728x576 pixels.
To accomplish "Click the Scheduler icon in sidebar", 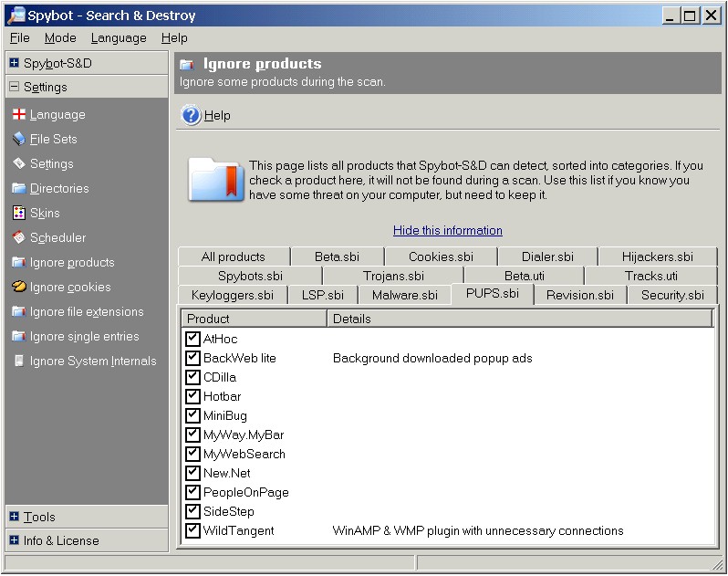I will 18,237.
